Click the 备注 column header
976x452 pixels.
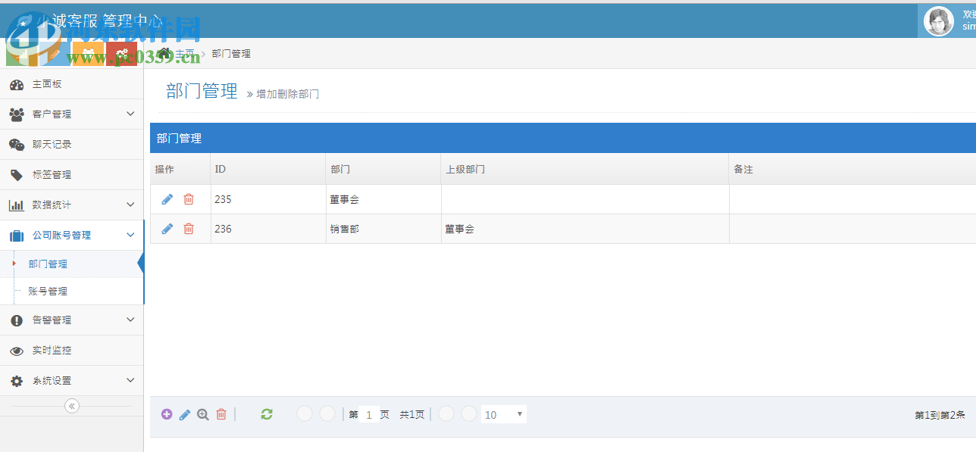[852, 169]
